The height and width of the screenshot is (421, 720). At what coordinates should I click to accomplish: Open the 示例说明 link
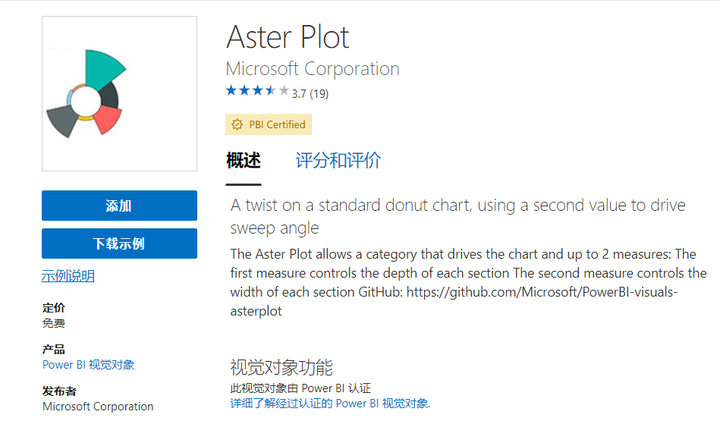pos(68,275)
